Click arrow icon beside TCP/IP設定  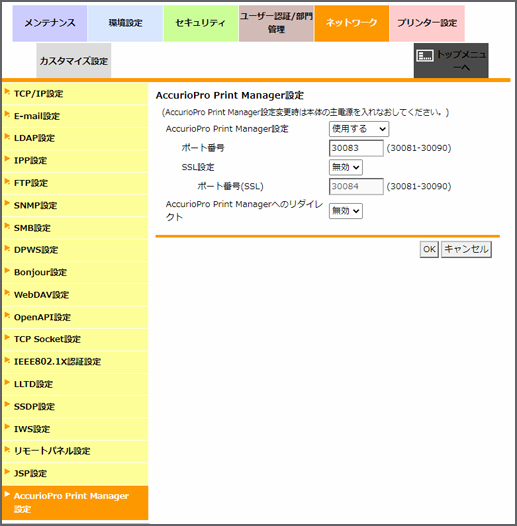[7, 91]
